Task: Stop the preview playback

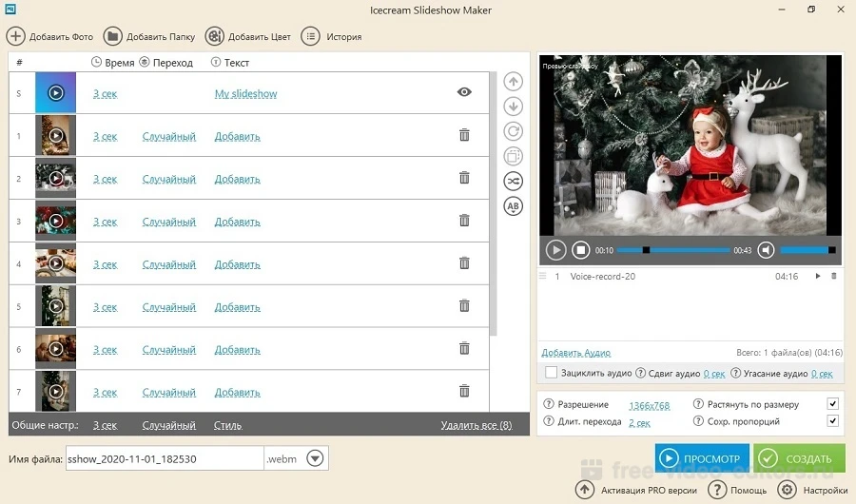Action: [x=581, y=250]
